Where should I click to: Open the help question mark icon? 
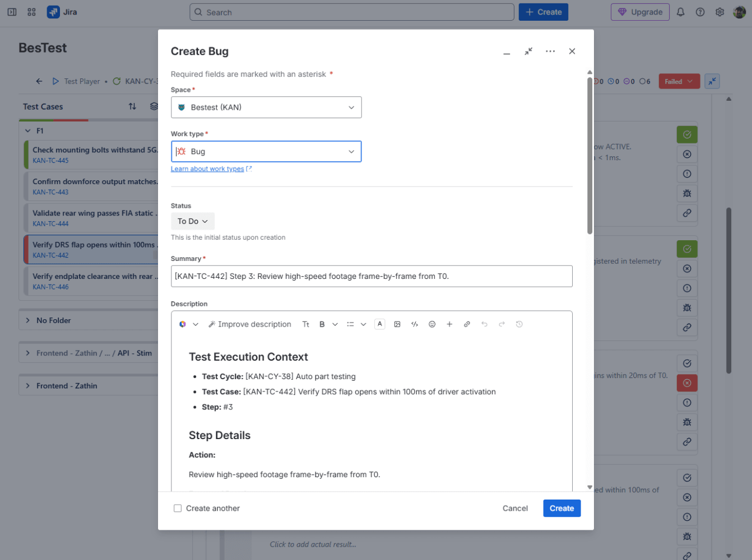[x=700, y=12]
